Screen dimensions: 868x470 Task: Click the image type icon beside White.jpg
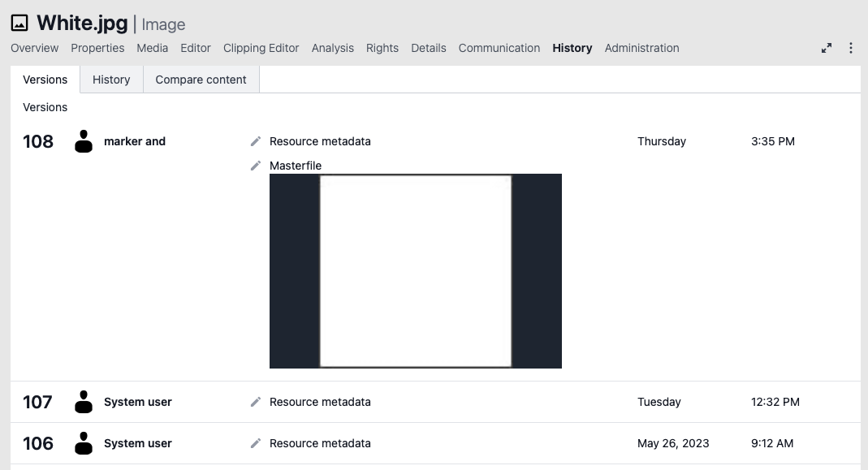tap(19, 23)
